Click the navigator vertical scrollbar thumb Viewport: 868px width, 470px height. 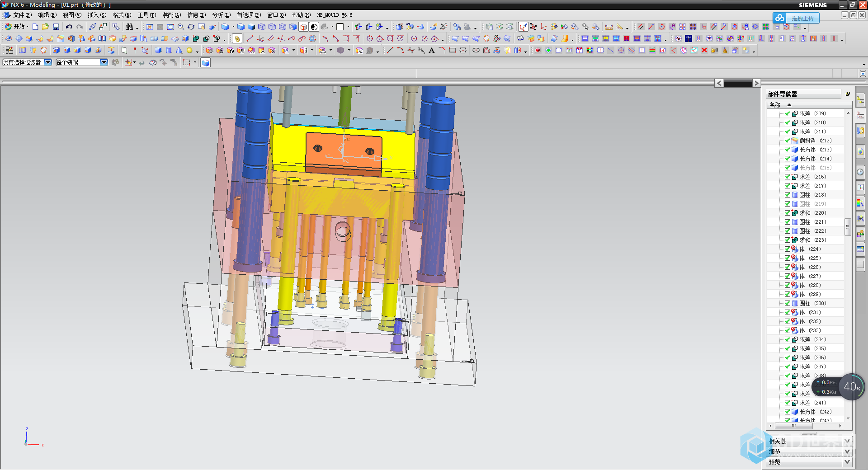click(848, 227)
